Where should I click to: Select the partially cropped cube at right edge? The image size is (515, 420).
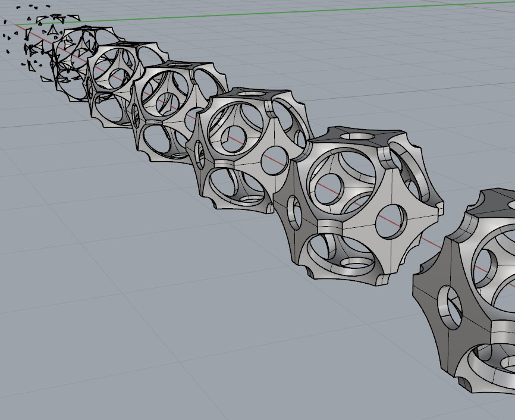click(464, 290)
